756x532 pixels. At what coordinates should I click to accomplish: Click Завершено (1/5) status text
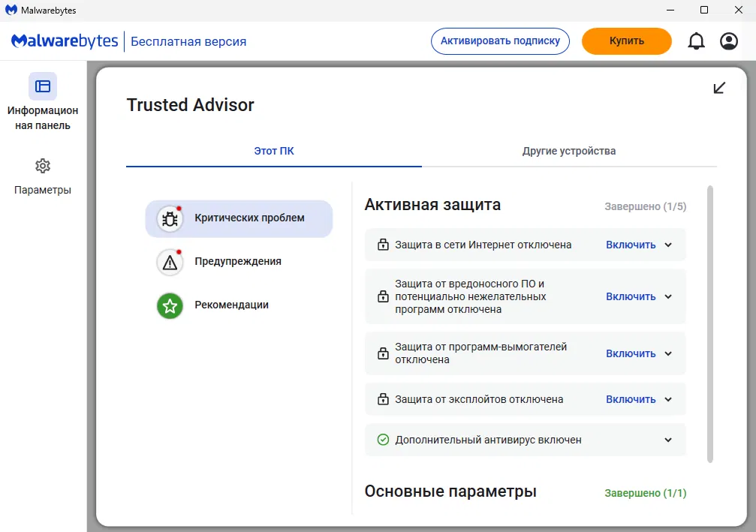tap(645, 206)
